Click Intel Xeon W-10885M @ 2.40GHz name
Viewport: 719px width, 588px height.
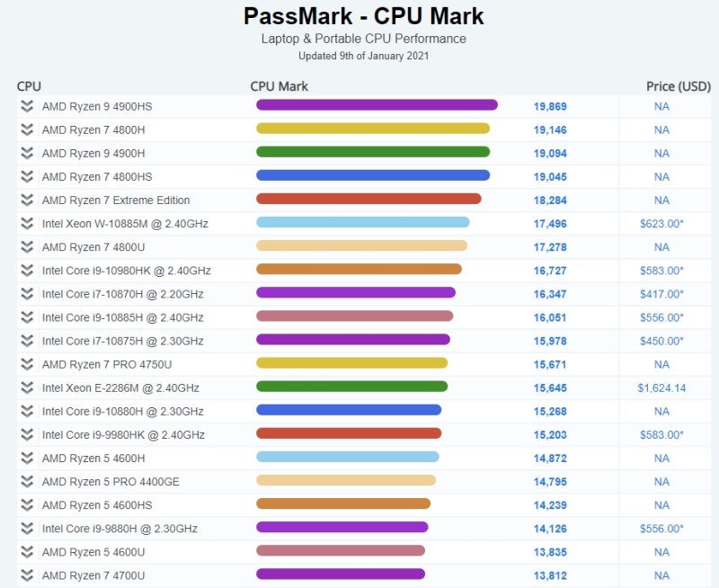pos(125,223)
